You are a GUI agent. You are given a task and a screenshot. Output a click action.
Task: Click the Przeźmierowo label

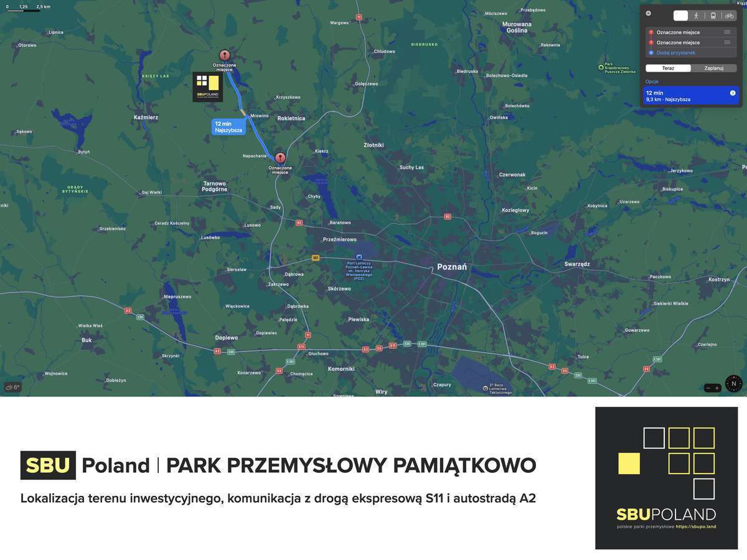coord(340,240)
